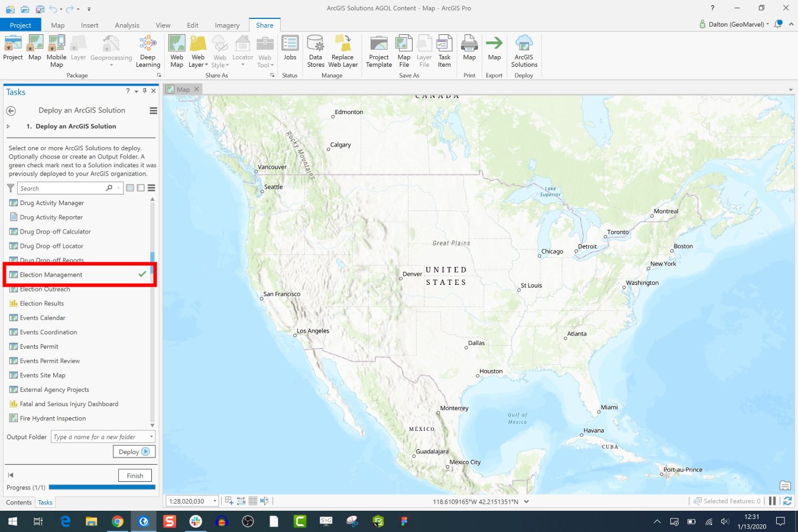Click the Web Layer share icon
Image resolution: width=798 pixels, height=532 pixels.
coord(198,44)
